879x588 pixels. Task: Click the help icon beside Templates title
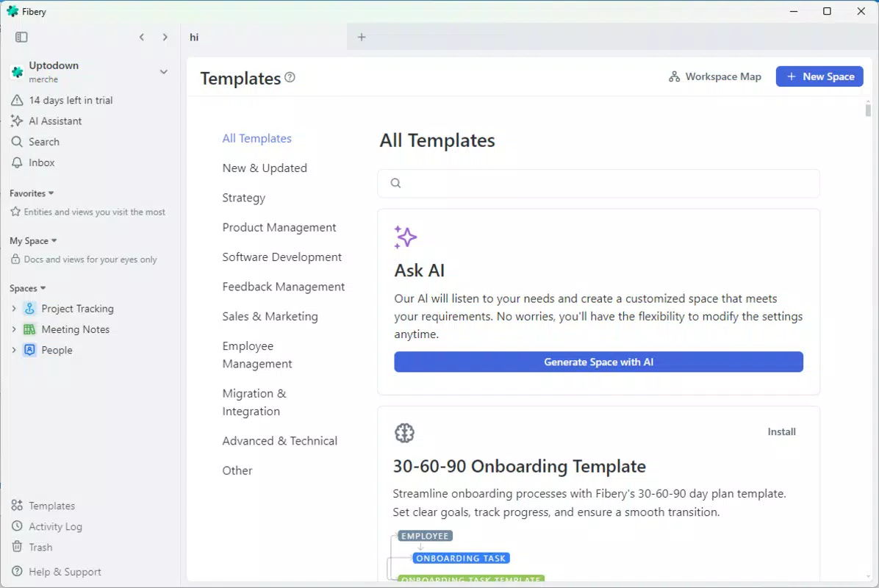(x=290, y=77)
